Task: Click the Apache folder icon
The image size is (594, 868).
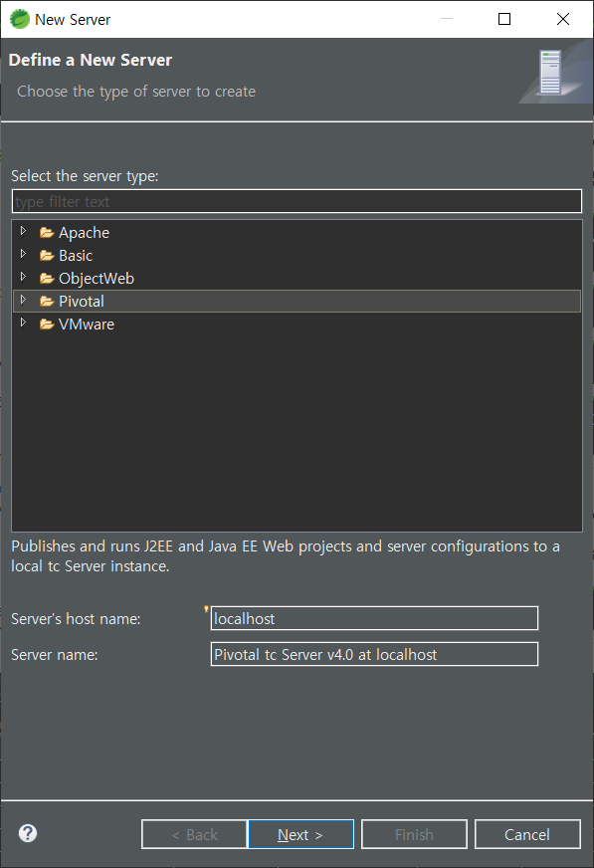Action: (47, 233)
